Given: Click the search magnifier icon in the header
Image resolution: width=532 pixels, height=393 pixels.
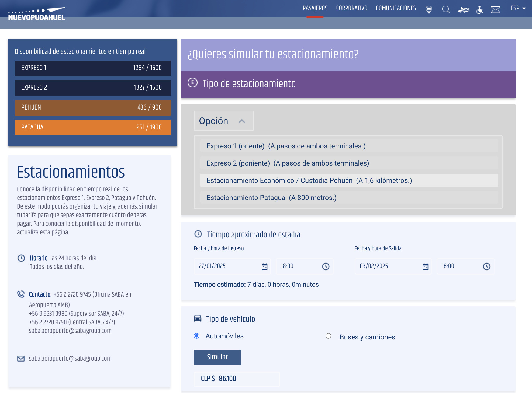Looking at the screenshot, I should coord(446,10).
